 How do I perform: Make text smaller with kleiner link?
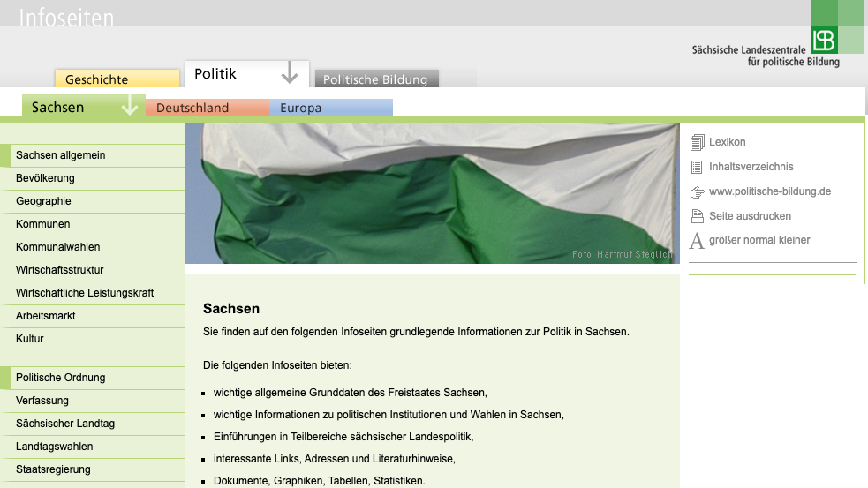point(794,240)
